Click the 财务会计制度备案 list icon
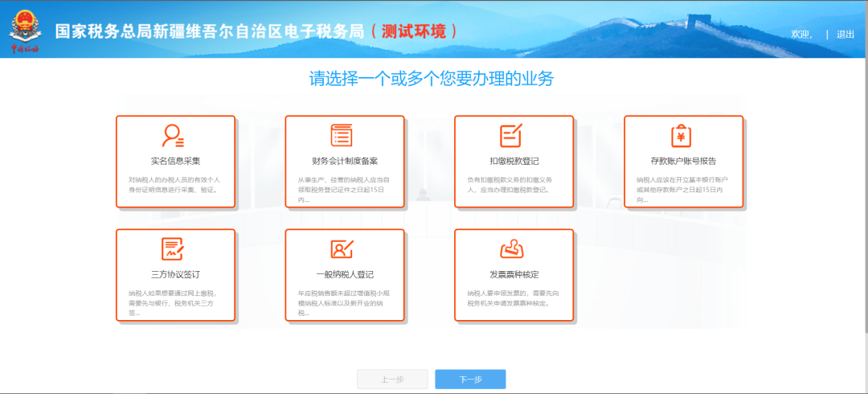 click(x=342, y=136)
